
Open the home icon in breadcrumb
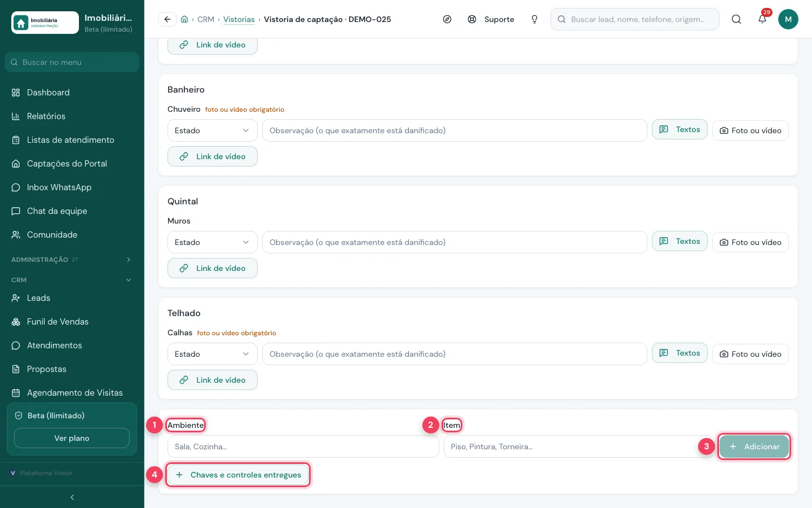[x=184, y=19]
